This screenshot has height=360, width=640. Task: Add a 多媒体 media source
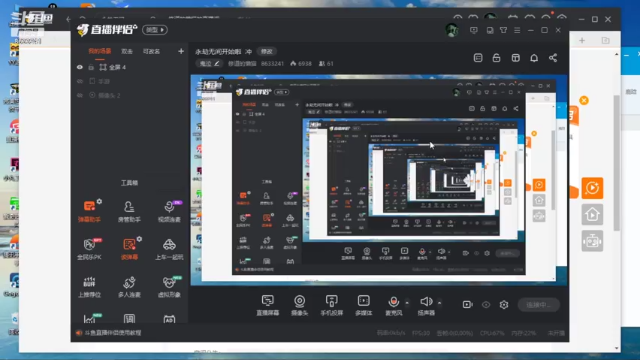point(363,305)
